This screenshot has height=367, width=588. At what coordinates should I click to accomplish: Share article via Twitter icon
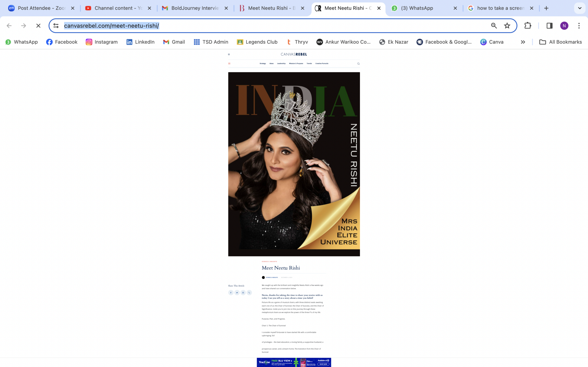pyautogui.click(x=237, y=292)
